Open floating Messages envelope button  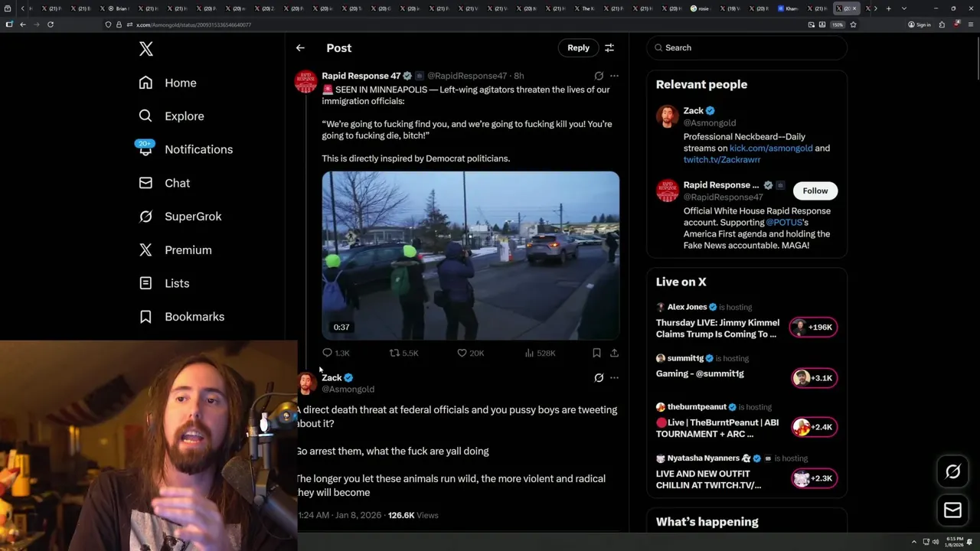coord(952,510)
